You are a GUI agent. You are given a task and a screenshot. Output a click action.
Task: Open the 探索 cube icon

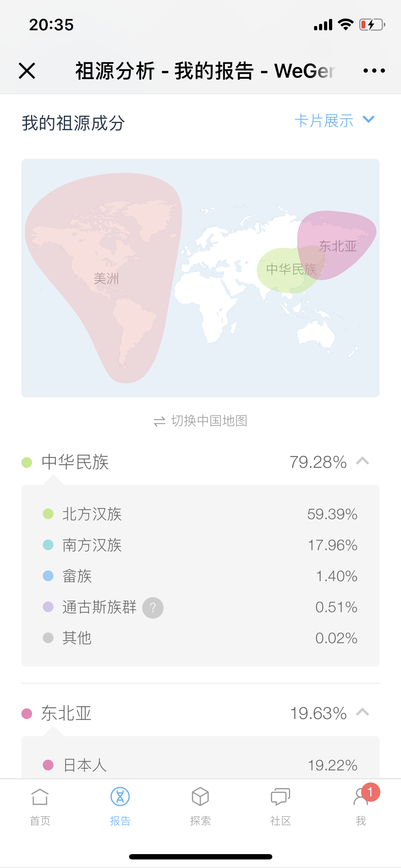click(200, 796)
